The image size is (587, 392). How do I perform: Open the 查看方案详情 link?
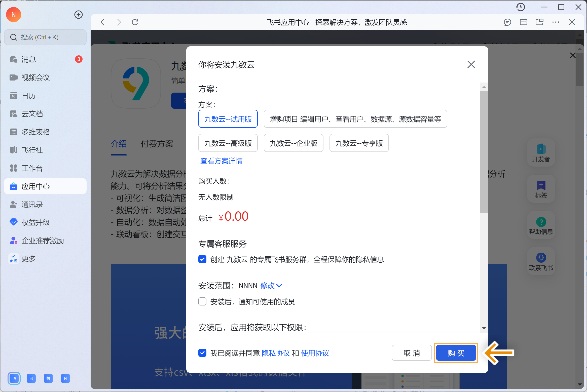point(222,161)
